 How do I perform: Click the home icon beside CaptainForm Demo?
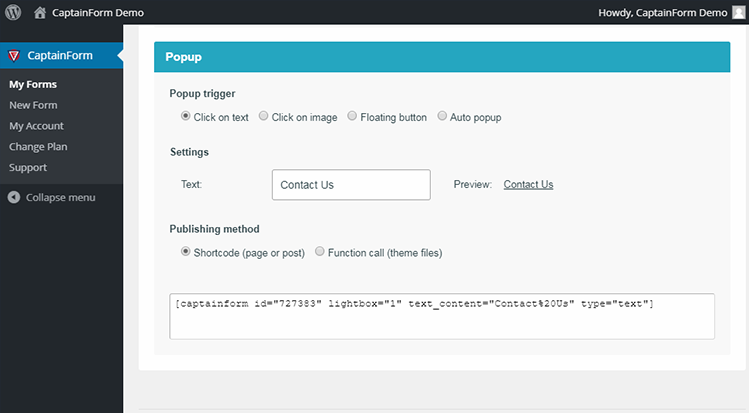coord(40,12)
